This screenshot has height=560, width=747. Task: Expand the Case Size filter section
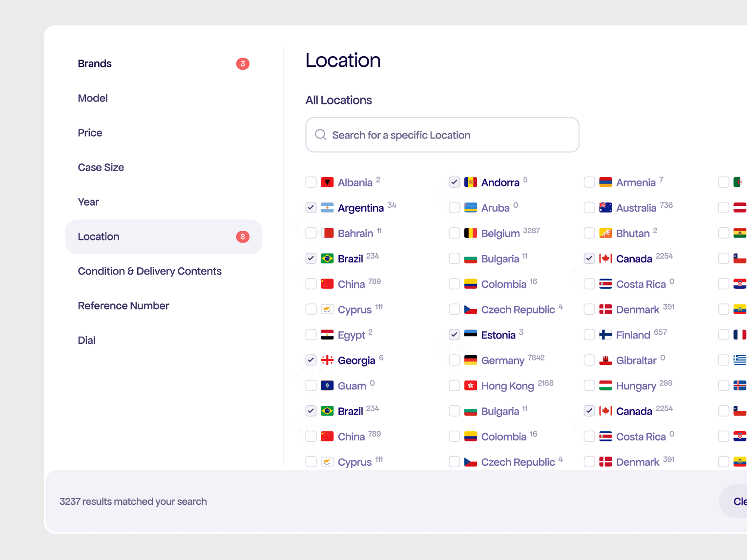tap(101, 167)
